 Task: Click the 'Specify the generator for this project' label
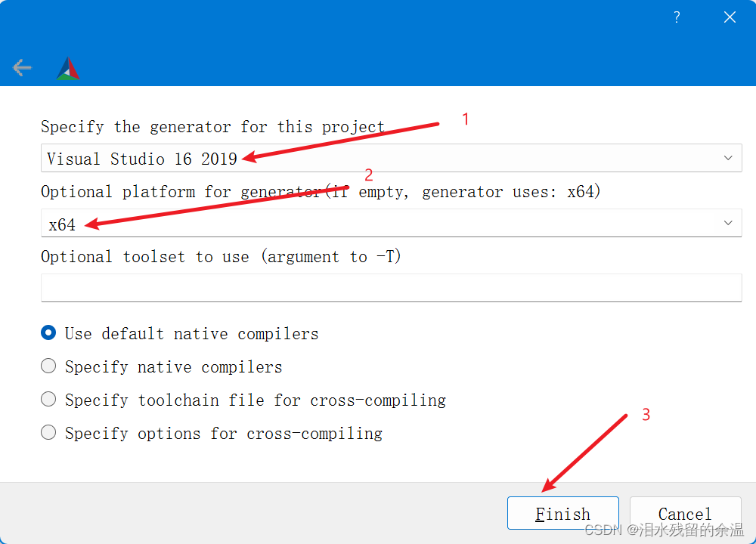212,127
